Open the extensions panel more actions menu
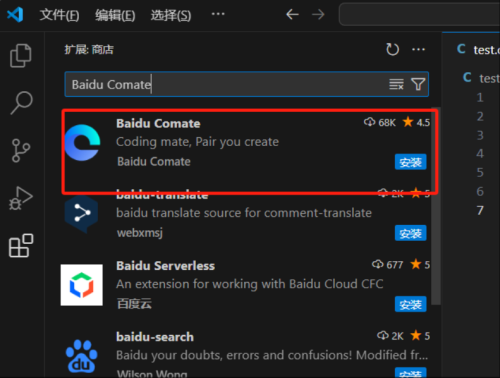Image resolution: width=500 pixels, height=378 pixels. pyautogui.click(x=418, y=50)
